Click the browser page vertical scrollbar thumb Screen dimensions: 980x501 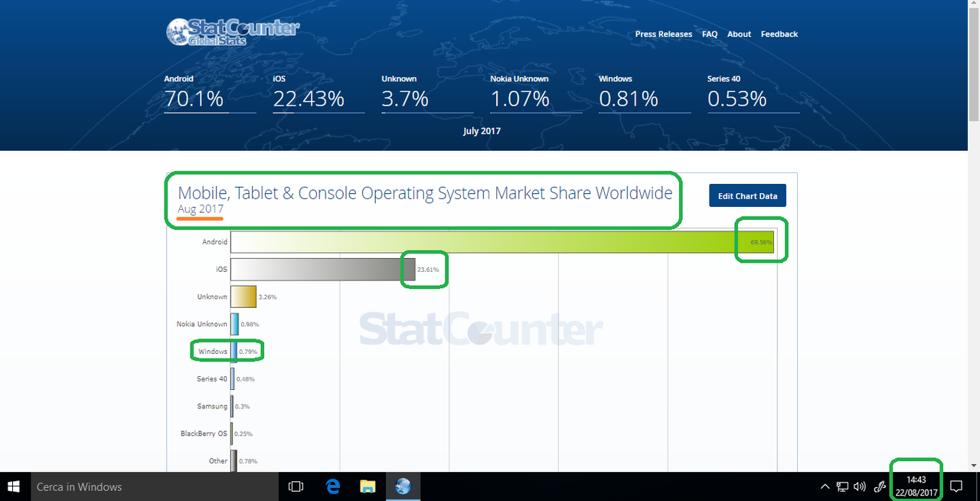click(974, 65)
